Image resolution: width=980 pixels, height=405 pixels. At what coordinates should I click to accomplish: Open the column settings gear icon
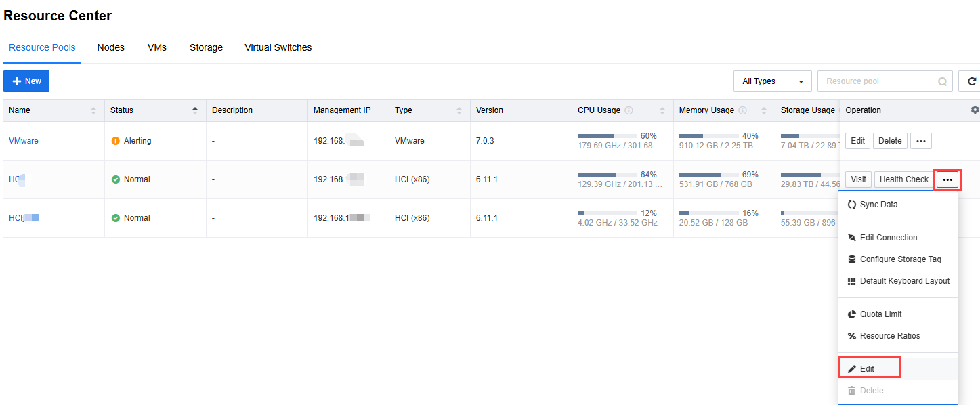click(x=975, y=110)
